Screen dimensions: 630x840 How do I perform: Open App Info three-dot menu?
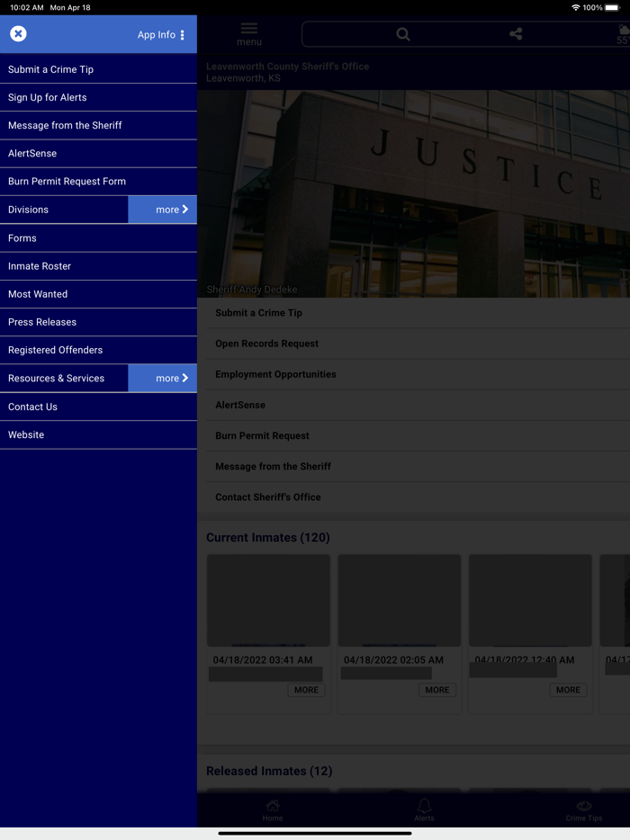click(x=182, y=35)
